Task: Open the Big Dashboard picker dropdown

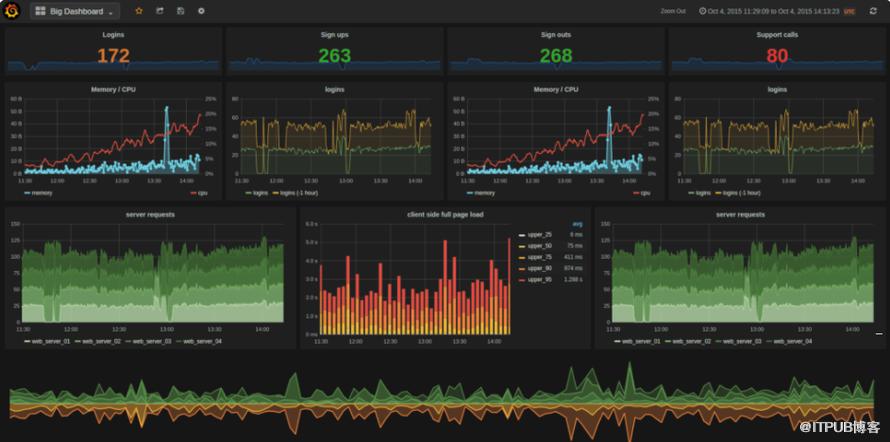Action: click(x=75, y=11)
